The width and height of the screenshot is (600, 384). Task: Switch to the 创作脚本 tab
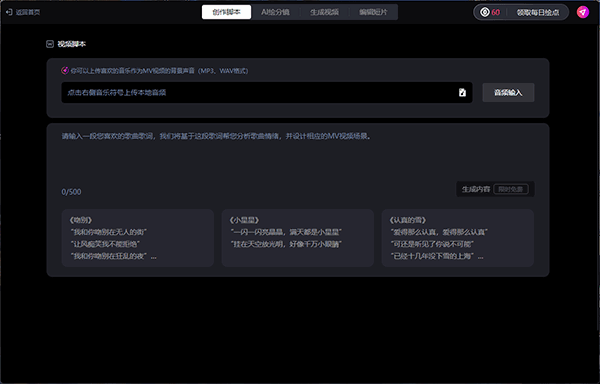point(227,12)
